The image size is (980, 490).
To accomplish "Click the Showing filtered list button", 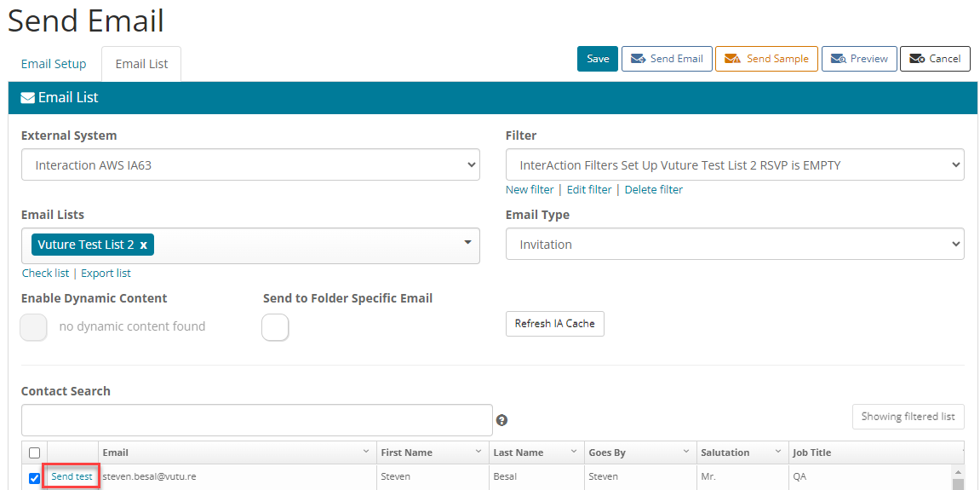I will 908,417.
